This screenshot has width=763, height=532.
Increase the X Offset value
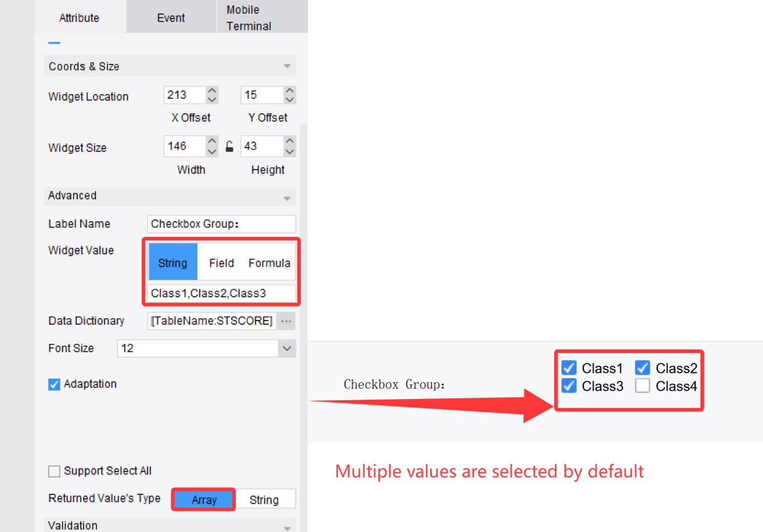[213, 91]
